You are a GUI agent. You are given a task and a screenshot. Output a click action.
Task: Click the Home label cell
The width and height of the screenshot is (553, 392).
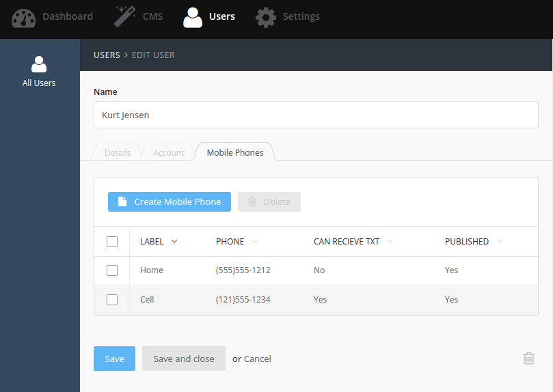152,270
